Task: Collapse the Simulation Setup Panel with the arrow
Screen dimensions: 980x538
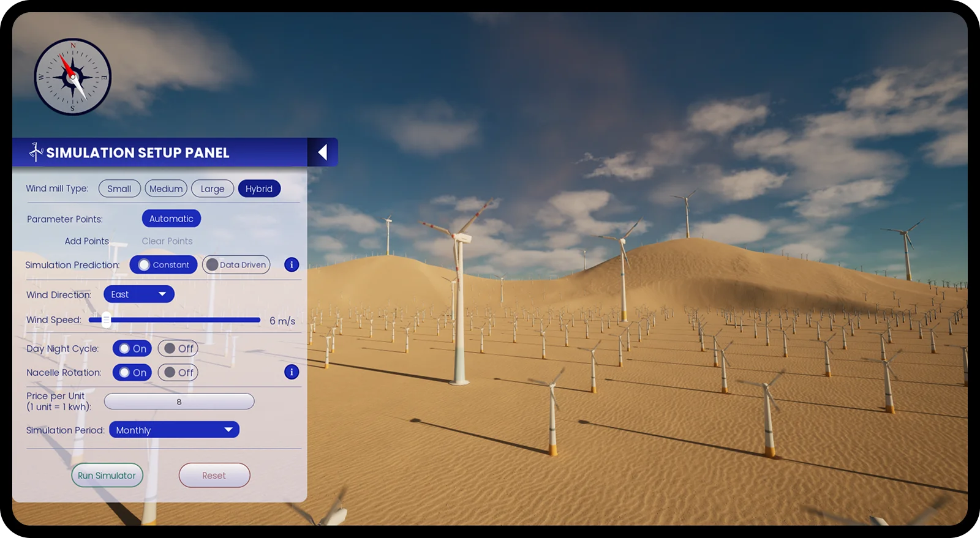Action: [x=323, y=152]
